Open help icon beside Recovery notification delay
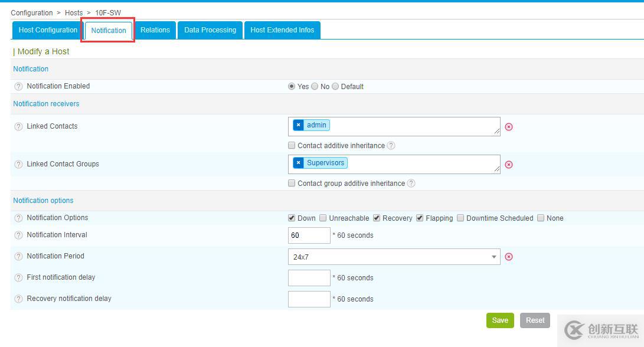The image size is (644, 347). [x=18, y=299]
